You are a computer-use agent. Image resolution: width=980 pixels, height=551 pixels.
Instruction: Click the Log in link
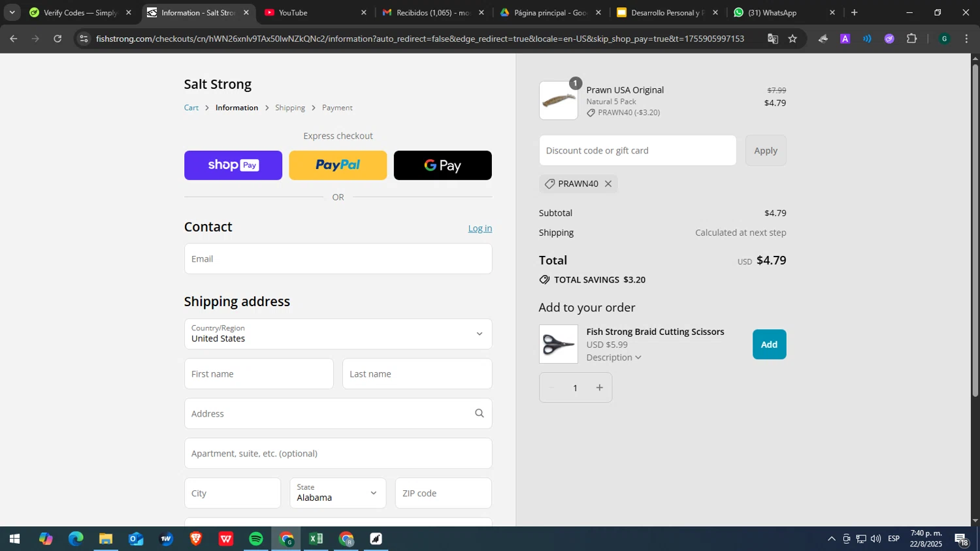point(480,228)
